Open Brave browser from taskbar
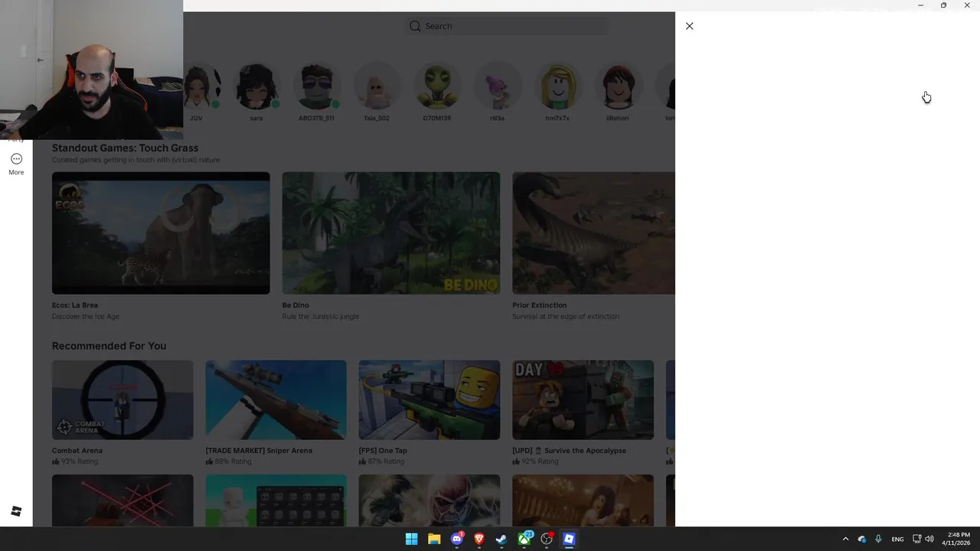This screenshot has width=980, height=551. (479, 539)
